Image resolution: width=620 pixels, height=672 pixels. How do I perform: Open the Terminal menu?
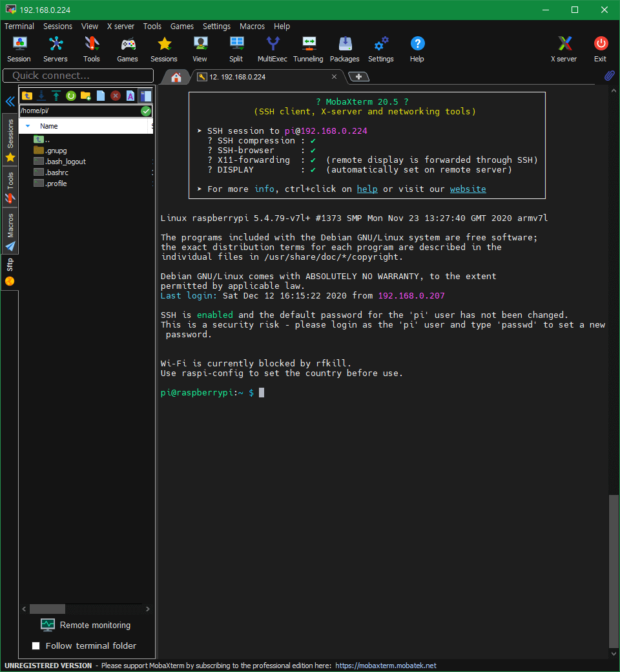pos(19,26)
